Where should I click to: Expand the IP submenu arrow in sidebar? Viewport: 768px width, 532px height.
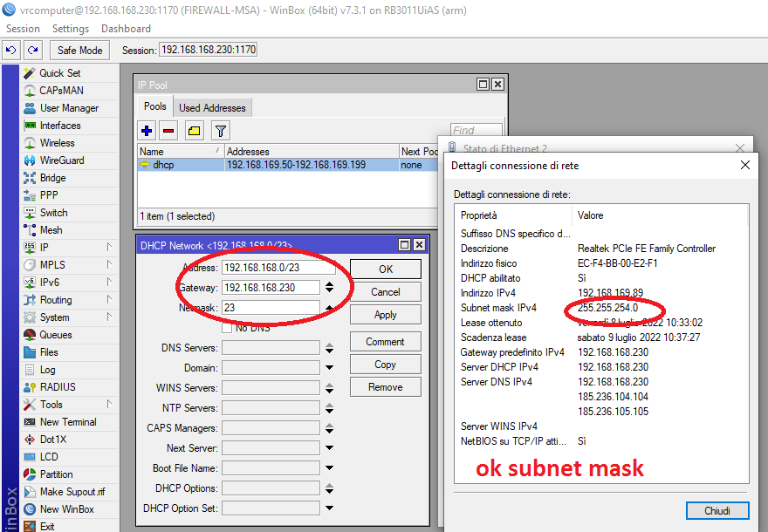click(109, 247)
